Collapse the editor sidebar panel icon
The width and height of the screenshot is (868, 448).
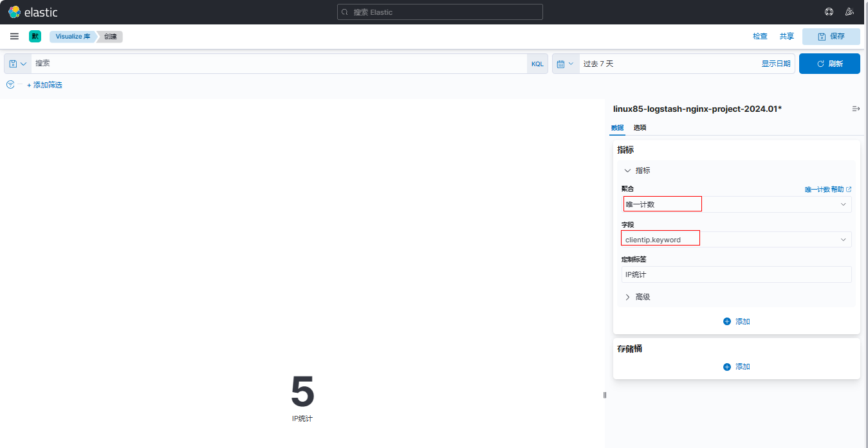(x=856, y=109)
